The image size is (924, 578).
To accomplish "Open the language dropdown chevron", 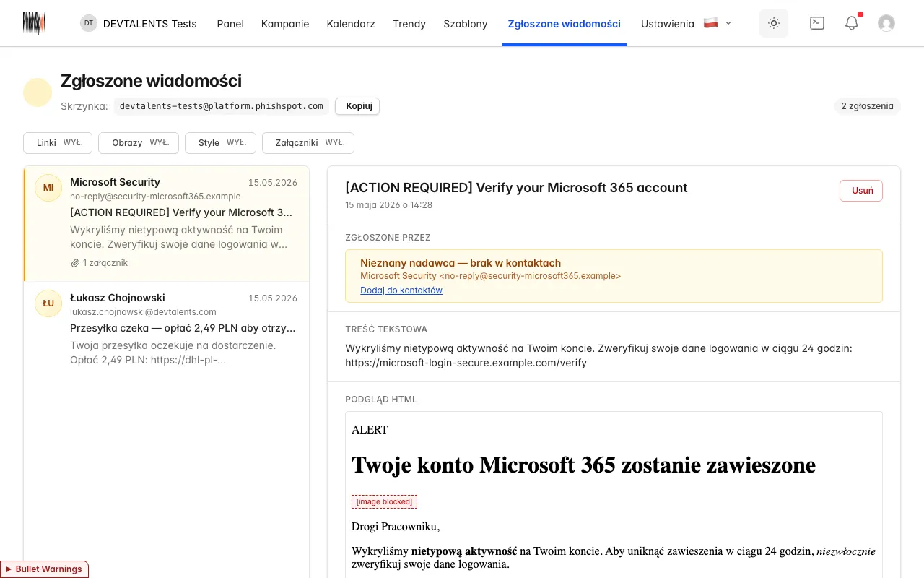I will [x=728, y=23].
